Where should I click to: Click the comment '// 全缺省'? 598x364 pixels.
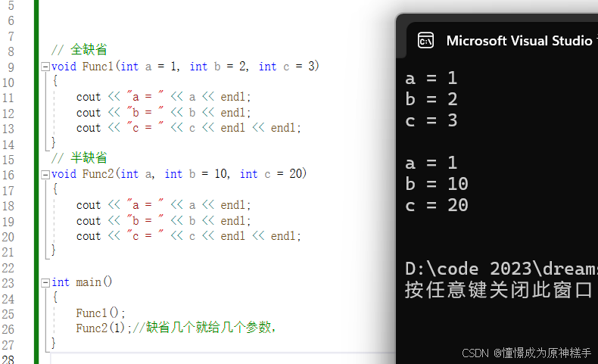point(79,49)
